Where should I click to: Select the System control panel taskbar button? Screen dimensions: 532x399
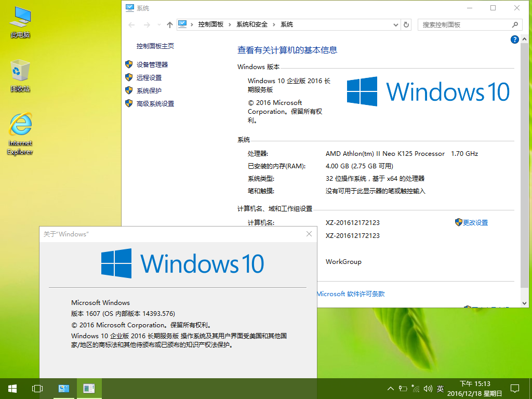point(64,389)
